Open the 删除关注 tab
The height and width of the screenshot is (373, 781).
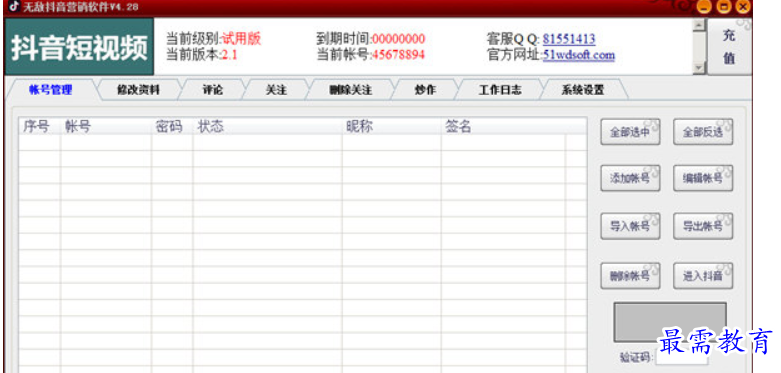[x=351, y=90]
